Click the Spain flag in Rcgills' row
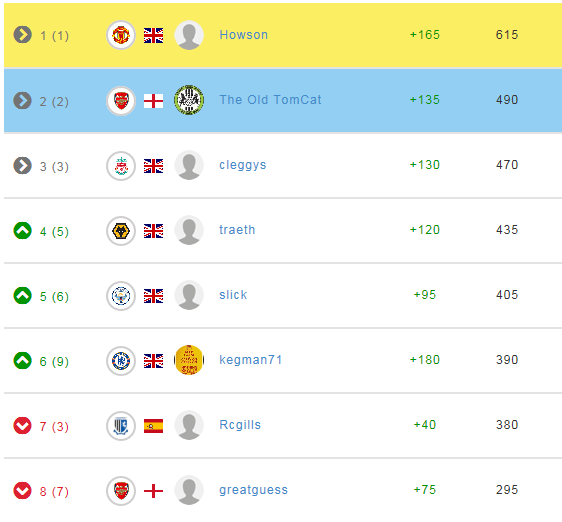 tap(153, 426)
